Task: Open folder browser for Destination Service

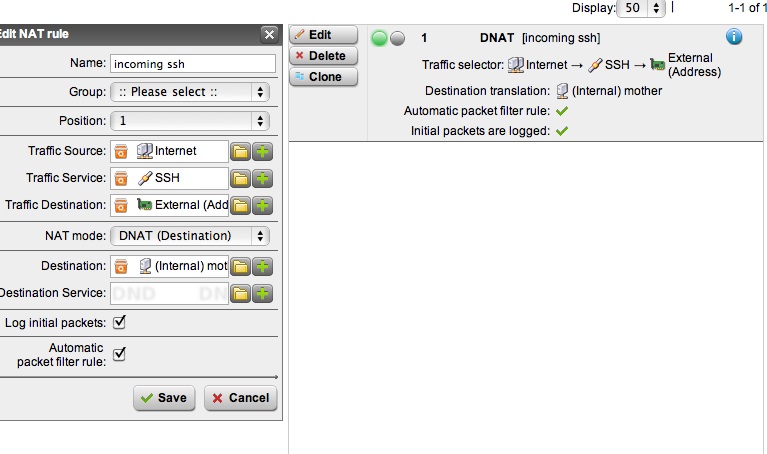Action: coord(240,293)
